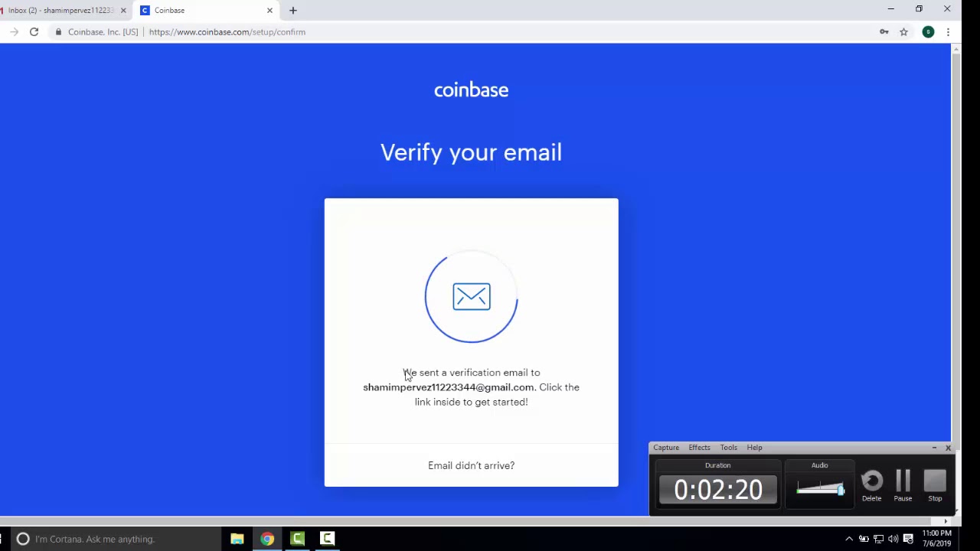This screenshot has width=980, height=551.
Task: Minimize the recorder toolbar
Action: [934, 448]
